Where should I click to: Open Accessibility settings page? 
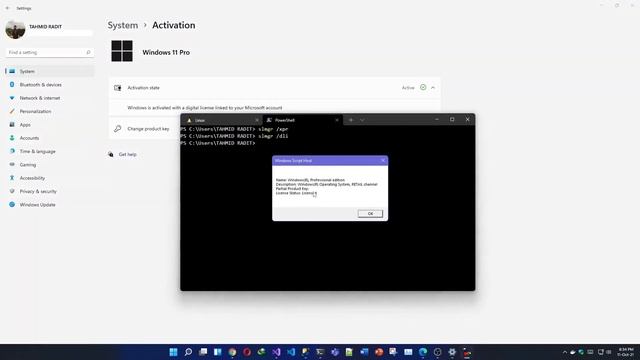click(32, 178)
